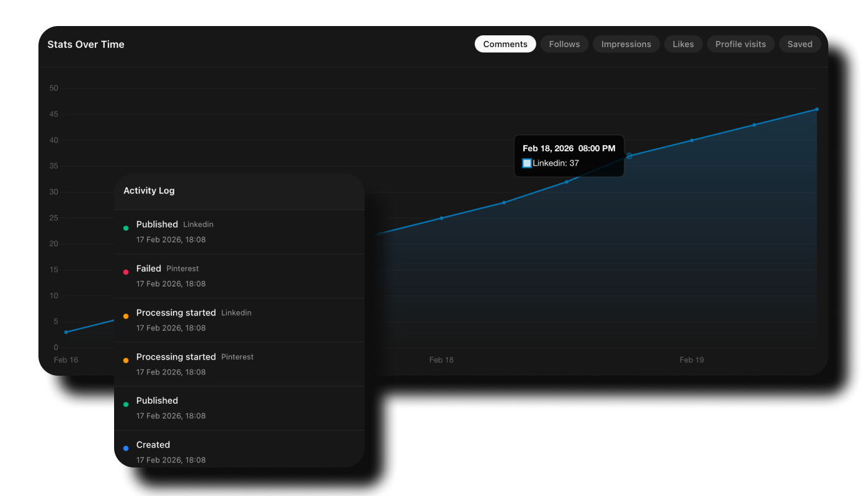Viewport: 868px width, 496px height.
Task: Click the red Failed Pinterest status dot
Action: [x=126, y=272]
